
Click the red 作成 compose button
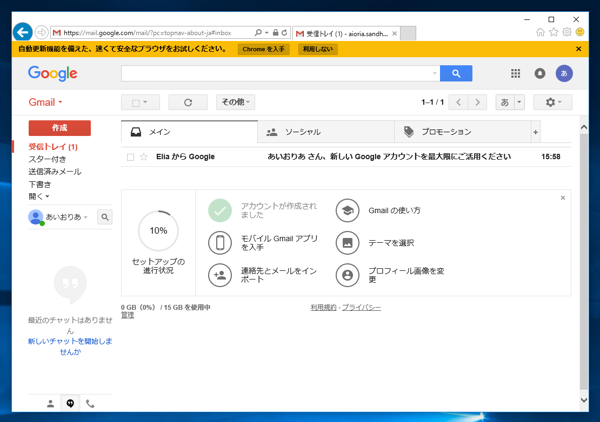(x=60, y=128)
